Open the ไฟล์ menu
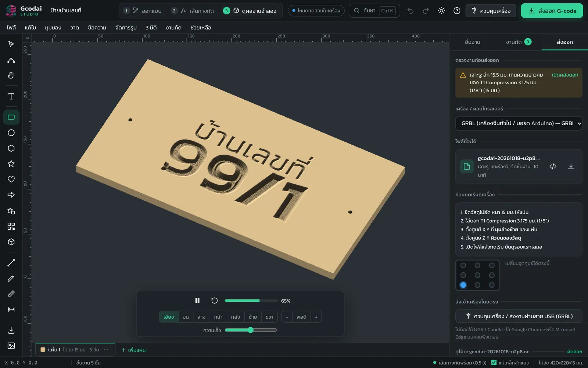This screenshot has height=368, width=588. (11, 28)
